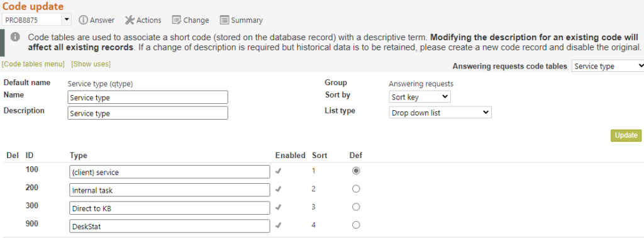Select Direct to KB default radio button

point(356,207)
